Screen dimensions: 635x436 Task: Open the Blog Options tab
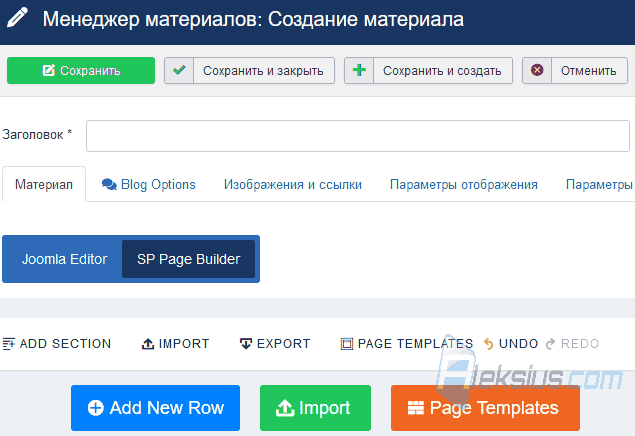(149, 185)
